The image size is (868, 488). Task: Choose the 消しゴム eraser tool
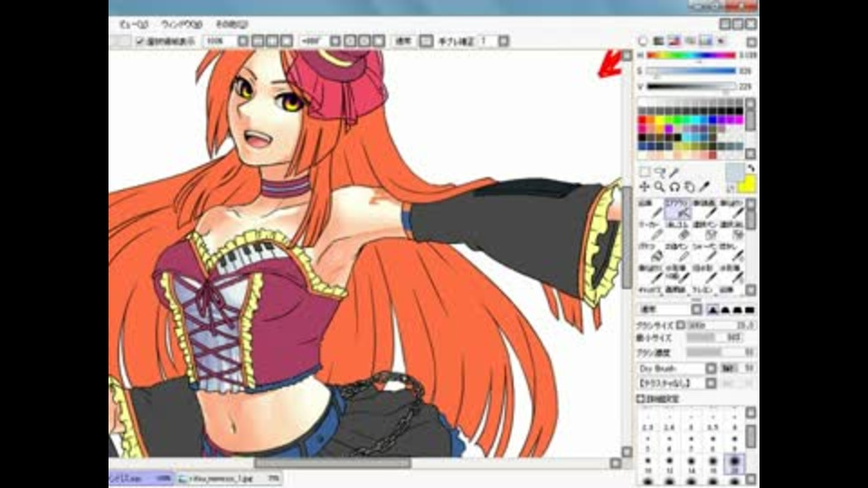tap(677, 230)
